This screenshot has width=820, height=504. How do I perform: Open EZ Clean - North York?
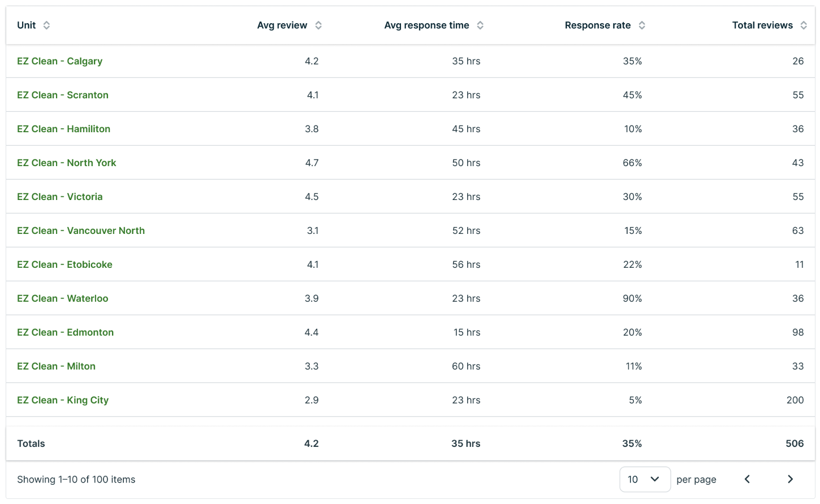pos(66,163)
